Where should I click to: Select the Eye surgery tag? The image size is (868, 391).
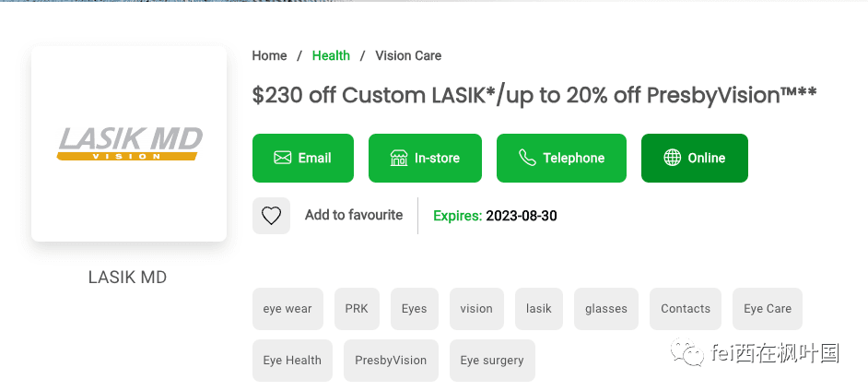coord(492,361)
